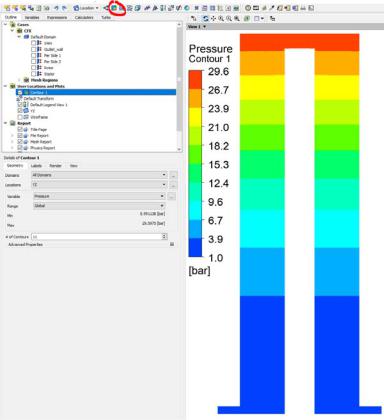Click the rotate view icon in viewer toolbar

pos(206,19)
